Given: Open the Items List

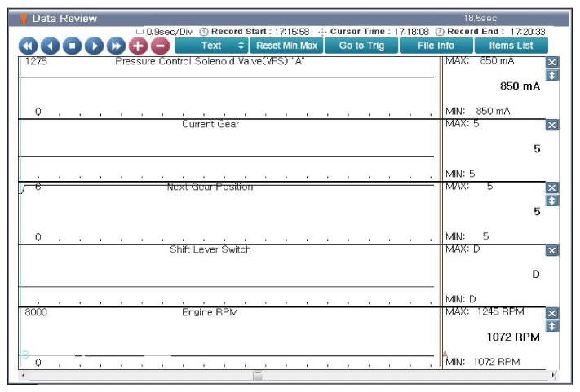Looking at the screenshot, I should coord(511,46).
